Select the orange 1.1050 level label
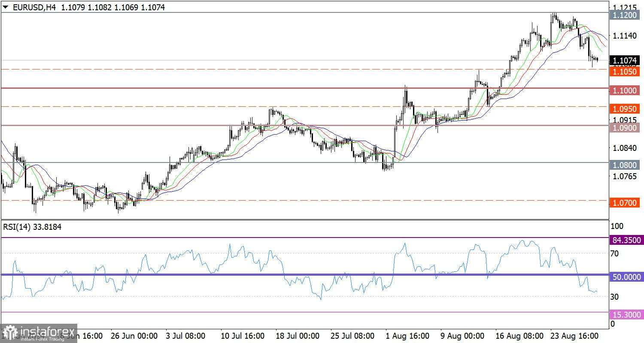The image size is (644, 343). pyautogui.click(x=626, y=71)
